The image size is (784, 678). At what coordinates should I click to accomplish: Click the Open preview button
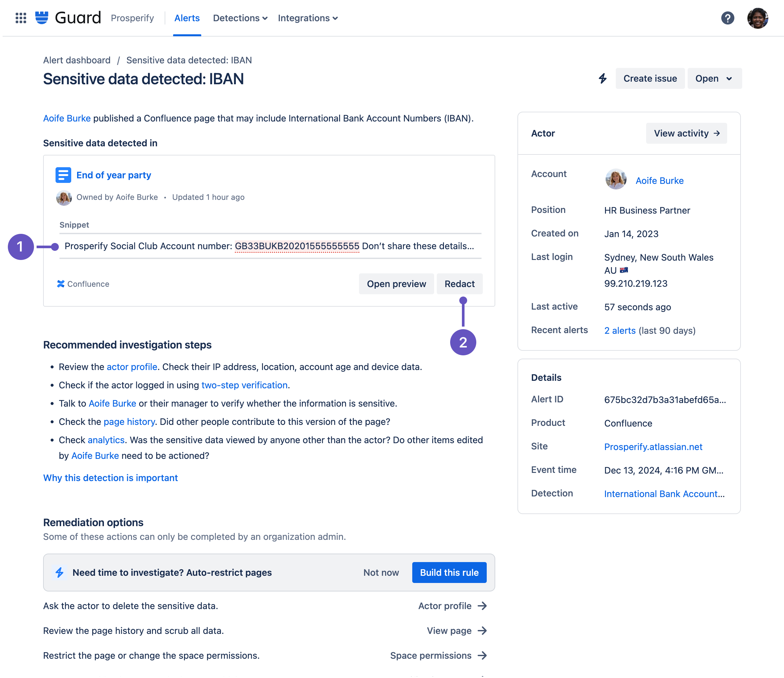tap(397, 283)
